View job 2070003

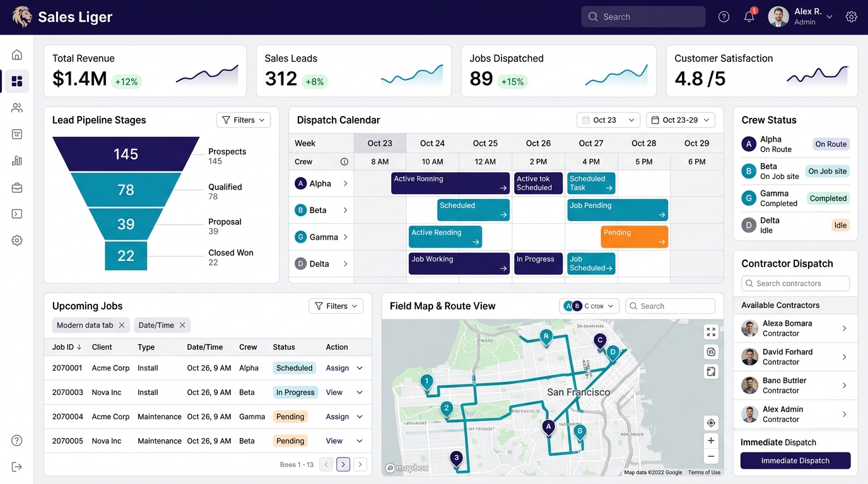point(334,392)
